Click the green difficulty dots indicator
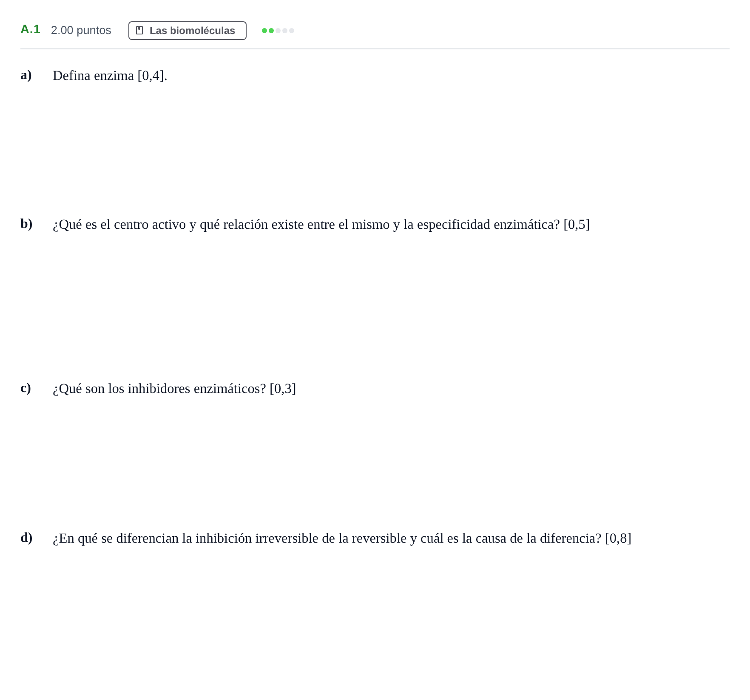The height and width of the screenshot is (700, 750). 278,31
